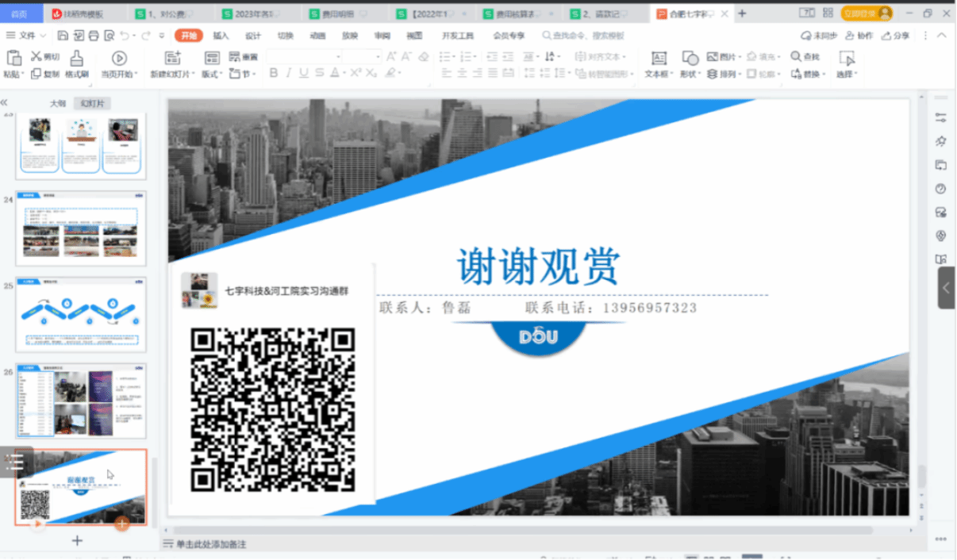Viewport: 957px width, 560px height.
Task: Toggle Underline text formatting
Action: click(303, 73)
